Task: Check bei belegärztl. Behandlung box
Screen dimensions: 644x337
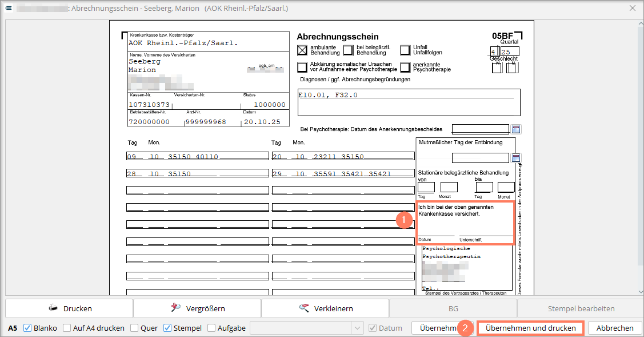Action: (x=349, y=50)
